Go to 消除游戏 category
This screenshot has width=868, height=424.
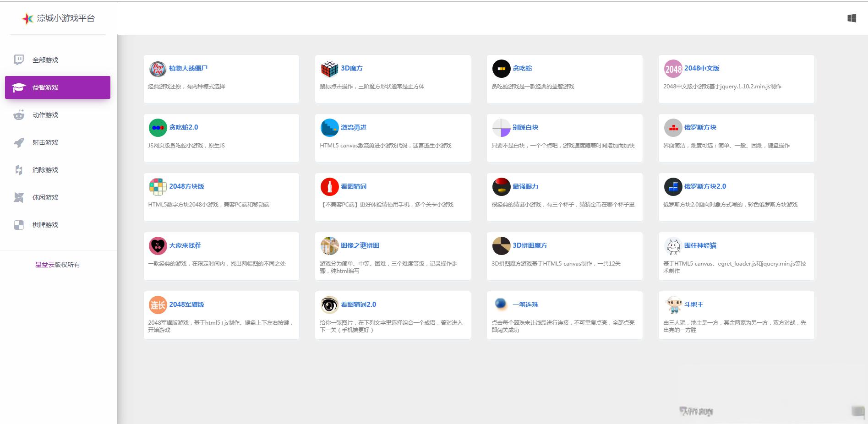coord(58,170)
